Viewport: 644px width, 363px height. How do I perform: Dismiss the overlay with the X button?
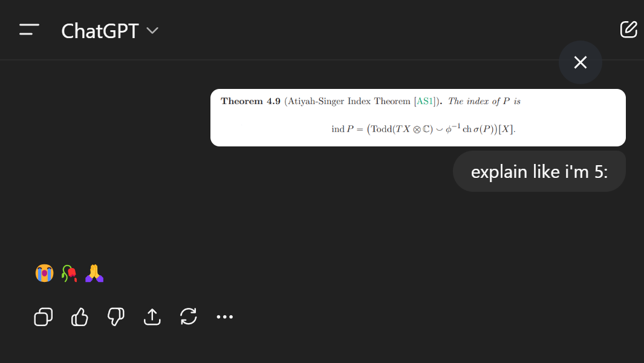(580, 62)
